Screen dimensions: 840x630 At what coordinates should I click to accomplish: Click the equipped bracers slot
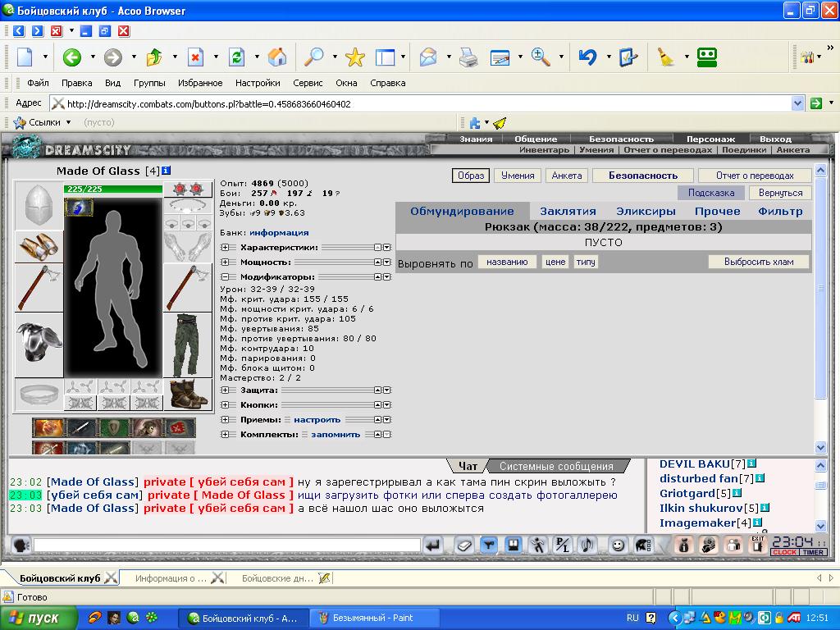coord(39,246)
